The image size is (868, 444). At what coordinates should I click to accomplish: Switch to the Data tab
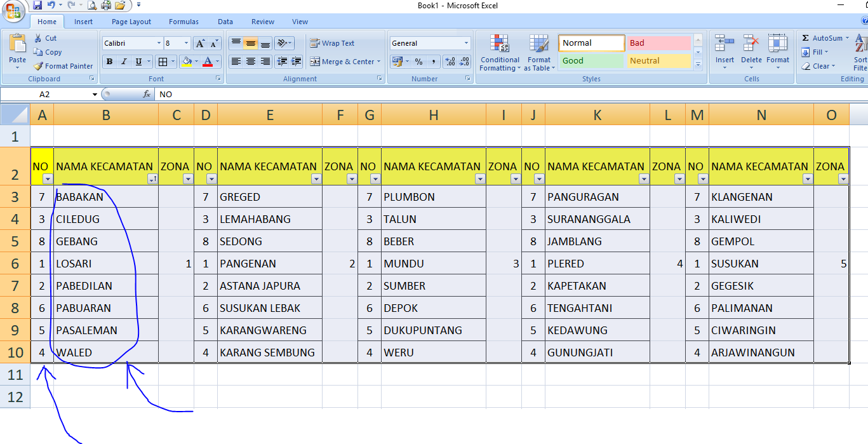coord(225,22)
